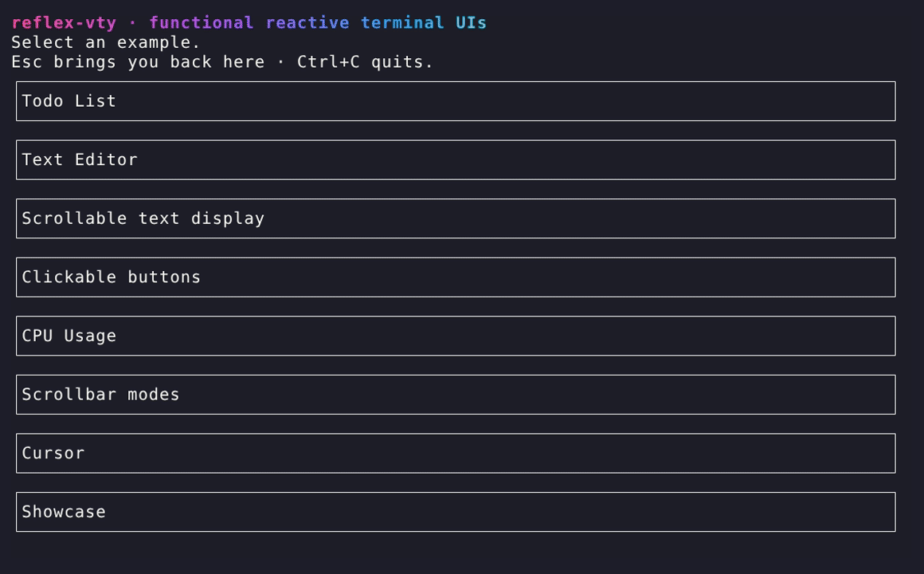Launch the Showcase example
The height and width of the screenshot is (574, 924).
(456, 512)
